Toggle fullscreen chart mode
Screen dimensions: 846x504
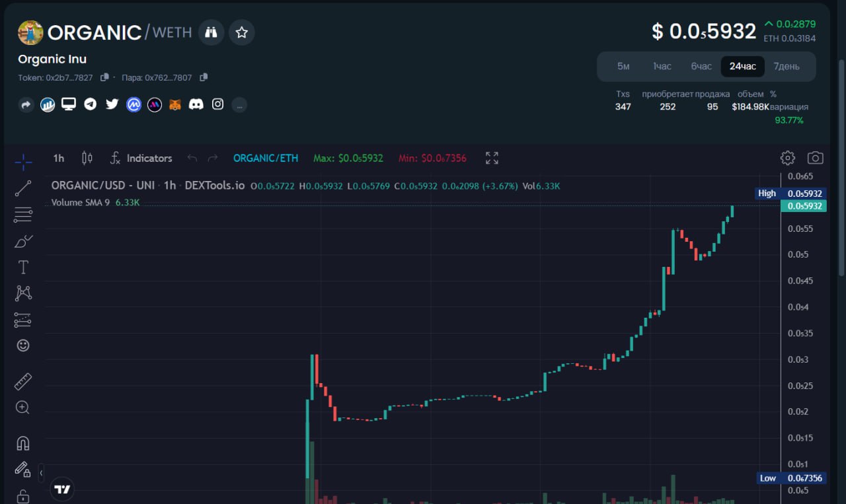[x=492, y=158]
